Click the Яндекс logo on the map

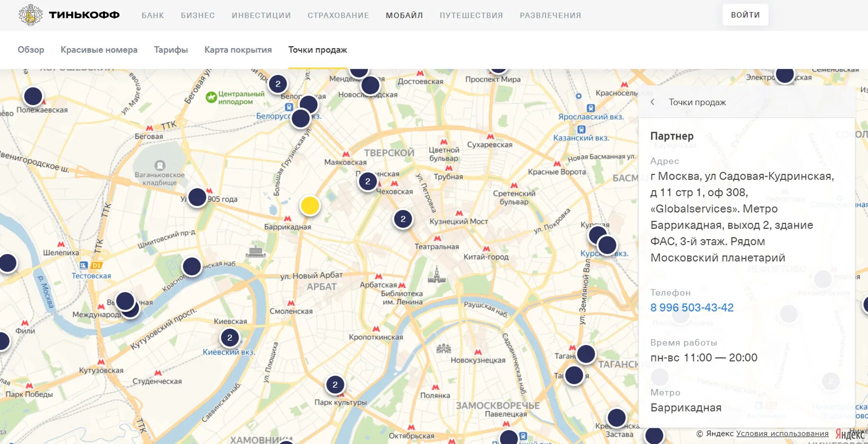coord(849,434)
